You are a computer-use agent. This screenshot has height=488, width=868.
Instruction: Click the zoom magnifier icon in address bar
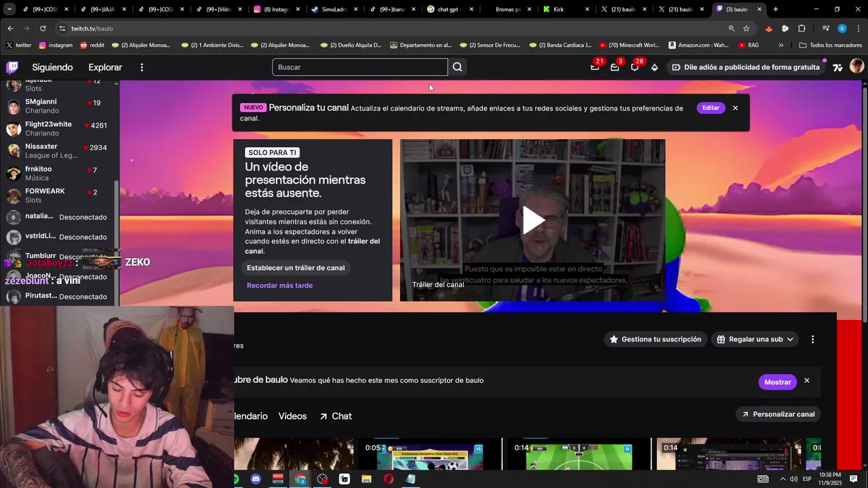pos(731,28)
